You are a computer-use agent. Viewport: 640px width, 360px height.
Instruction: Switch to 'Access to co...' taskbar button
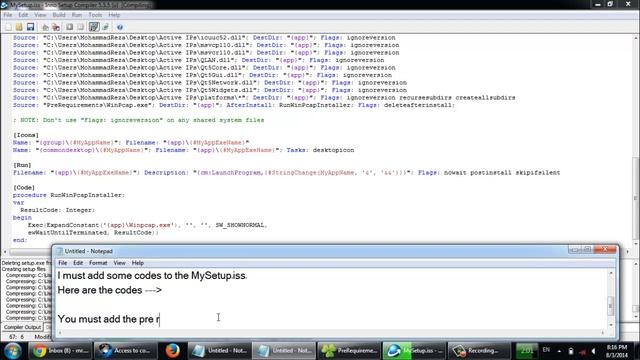126,351
